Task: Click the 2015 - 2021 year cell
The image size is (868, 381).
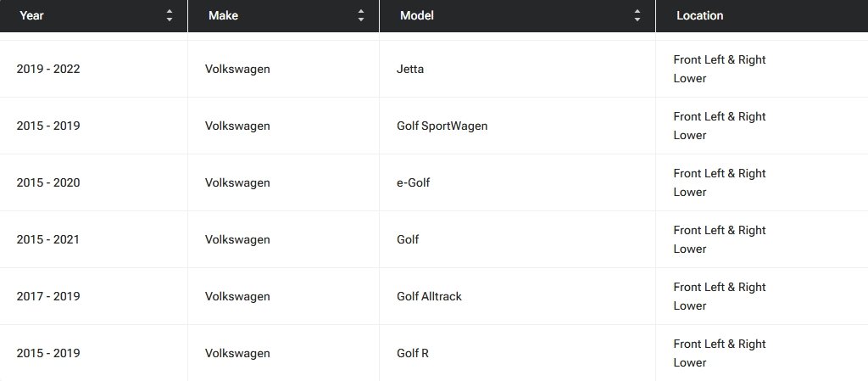Action: tap(48, 239)
